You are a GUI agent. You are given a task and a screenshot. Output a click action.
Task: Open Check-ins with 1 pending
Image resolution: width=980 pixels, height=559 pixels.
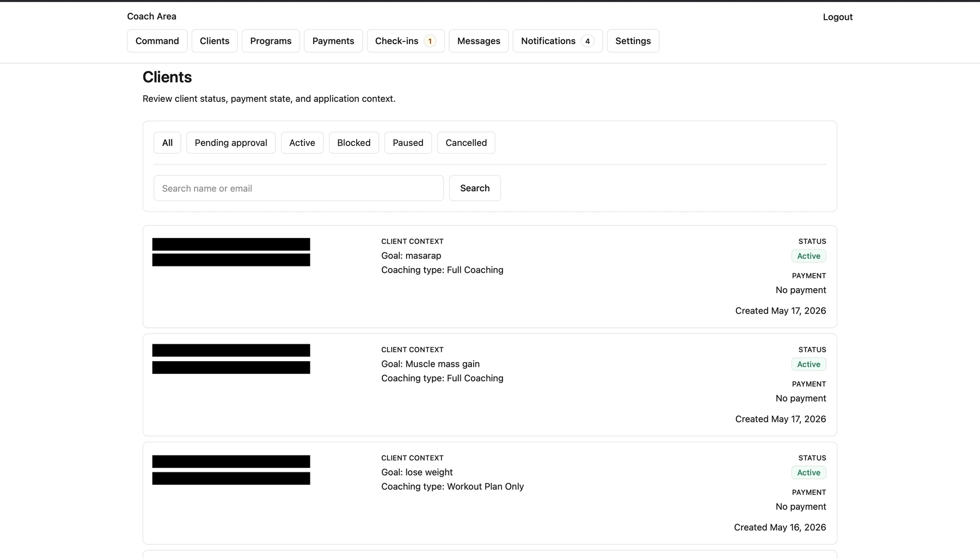click(406, 41)
